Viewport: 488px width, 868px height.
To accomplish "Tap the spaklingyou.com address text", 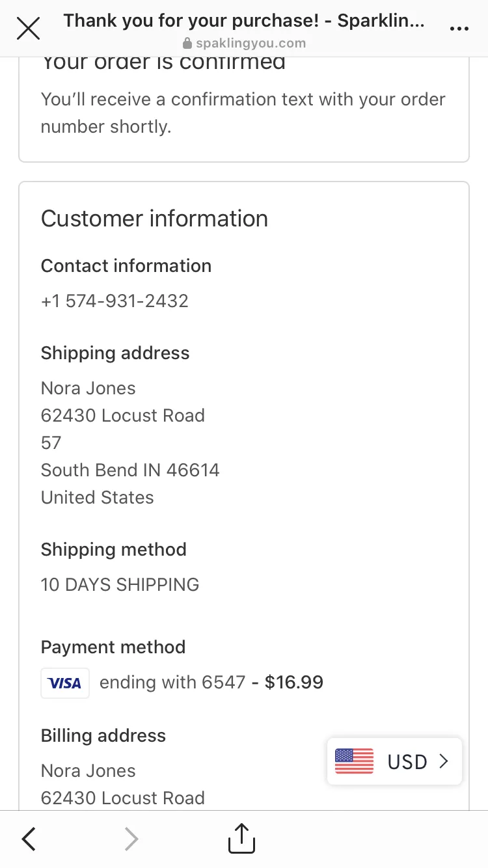I will point(251,44).
